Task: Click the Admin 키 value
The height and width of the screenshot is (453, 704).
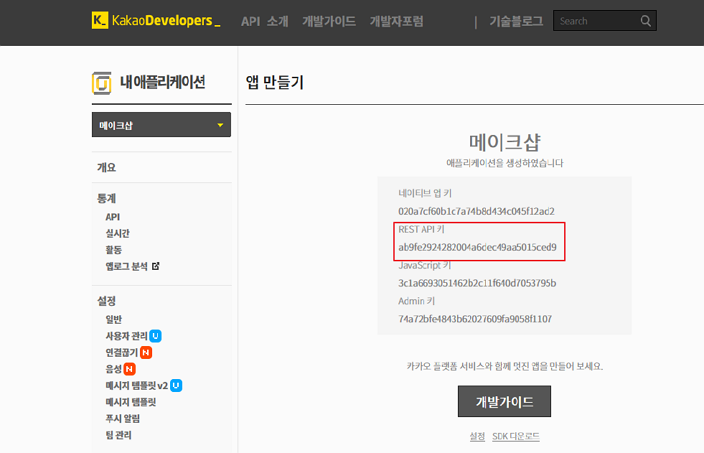Action: [x=475, y=319]
